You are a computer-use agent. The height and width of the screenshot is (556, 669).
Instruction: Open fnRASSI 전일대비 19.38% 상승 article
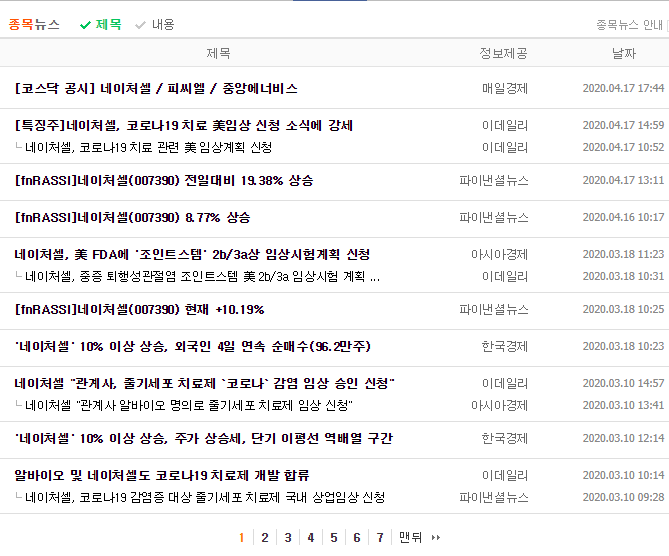click(x=164, y=180)
